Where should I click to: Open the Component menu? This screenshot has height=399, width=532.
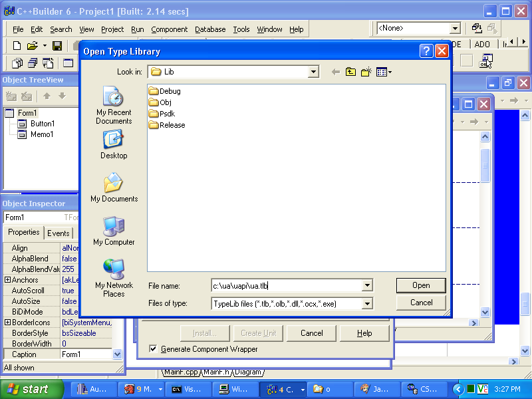point(170,29)
